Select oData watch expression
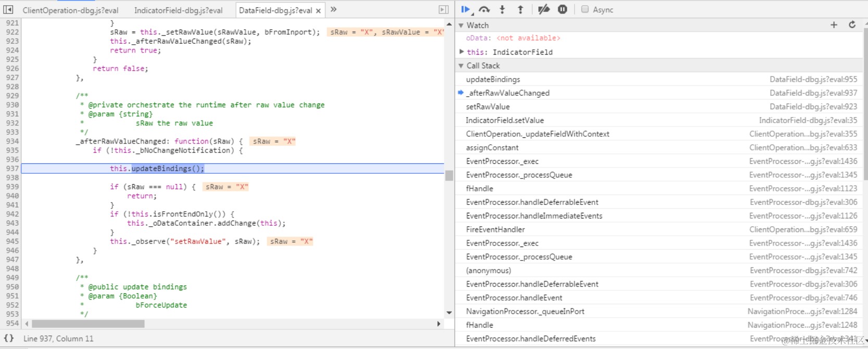The image size is (868, 349). click(x=513, y=38)
